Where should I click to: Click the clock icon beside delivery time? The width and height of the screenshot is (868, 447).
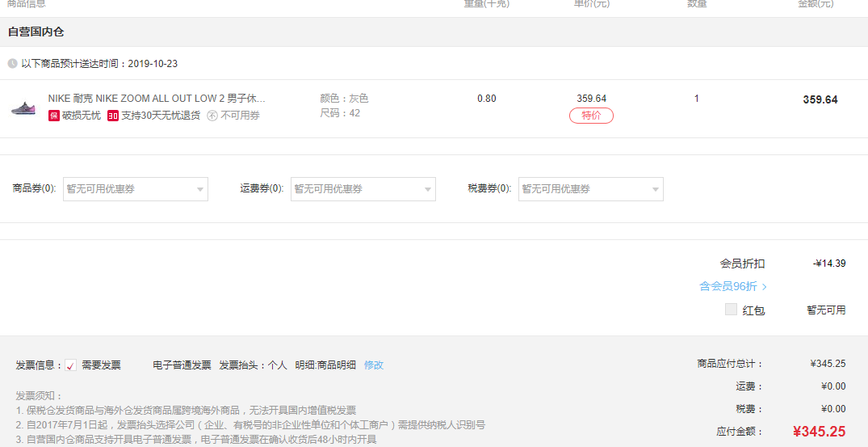(x=12, y=64)
